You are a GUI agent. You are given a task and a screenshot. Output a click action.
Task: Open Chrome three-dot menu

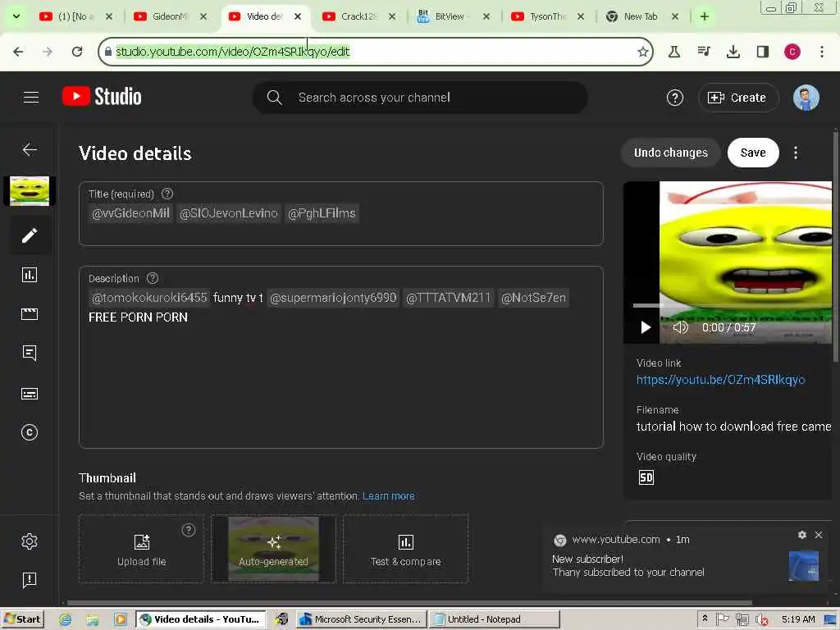[x=822, y=52]
